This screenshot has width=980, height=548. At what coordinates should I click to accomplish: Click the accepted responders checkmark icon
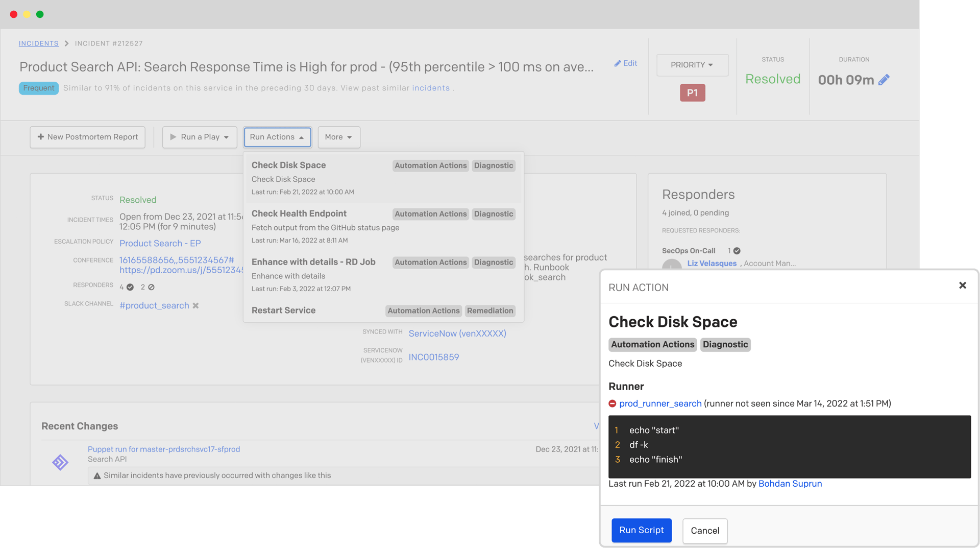pyautogui.click(x=130, y=287)
